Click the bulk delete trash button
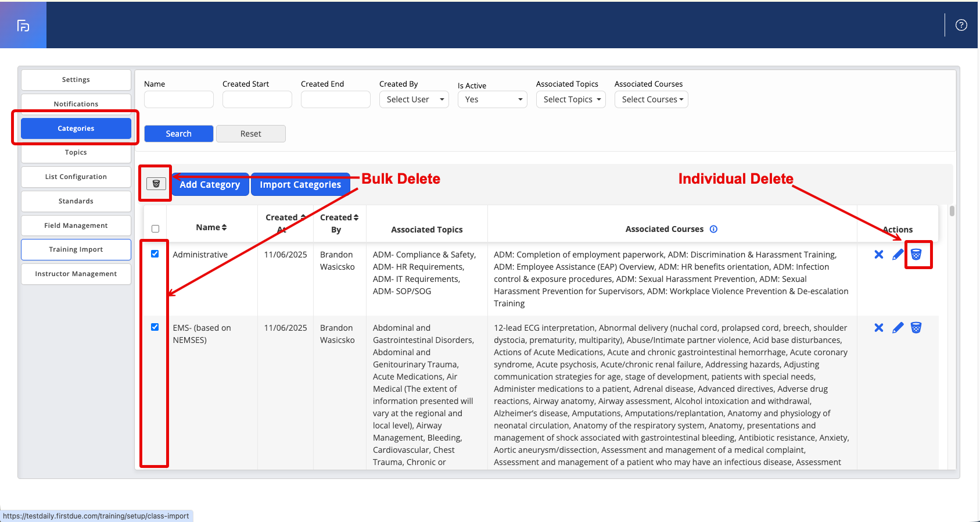Image resolution: width=980 pixels, height=522 pixels. tap(156, 184)
